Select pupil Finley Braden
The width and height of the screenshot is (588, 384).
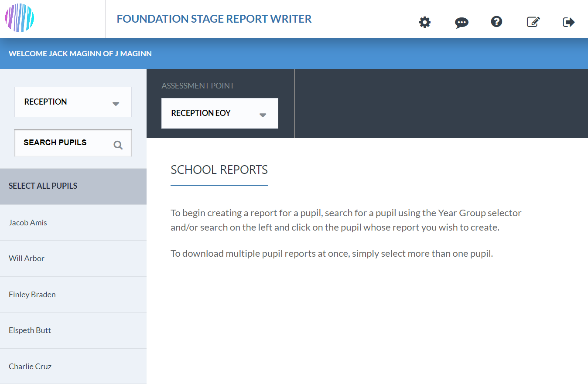(x=73, y=295)
